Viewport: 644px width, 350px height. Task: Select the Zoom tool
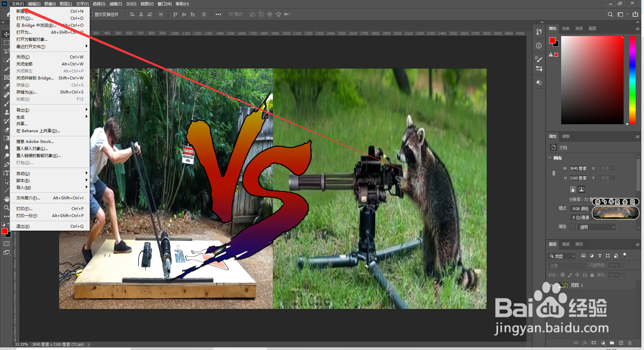(6, 208)
